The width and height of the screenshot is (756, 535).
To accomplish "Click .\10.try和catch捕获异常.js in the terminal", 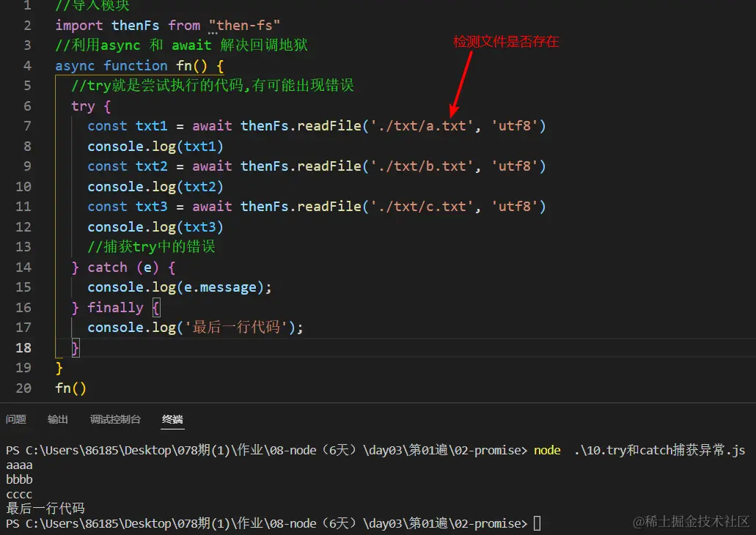I will click(x=659, y=450).
